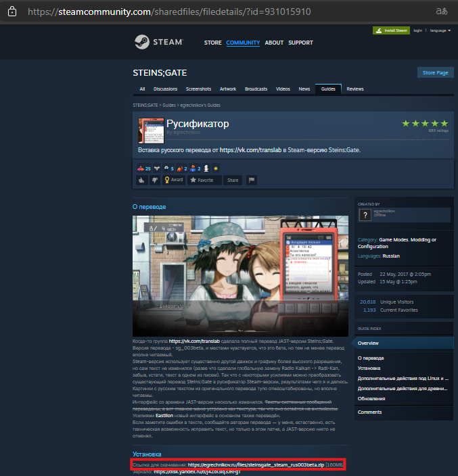Click the steinsgate_steam_rus003beta.zip download link

256,465
